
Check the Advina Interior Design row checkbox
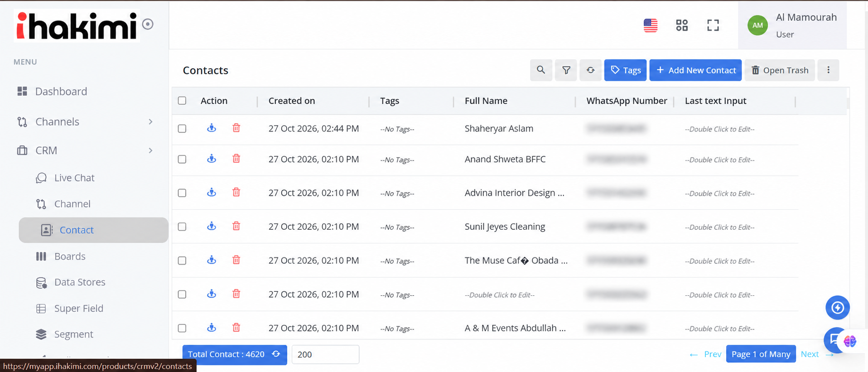tap(182, 193)
